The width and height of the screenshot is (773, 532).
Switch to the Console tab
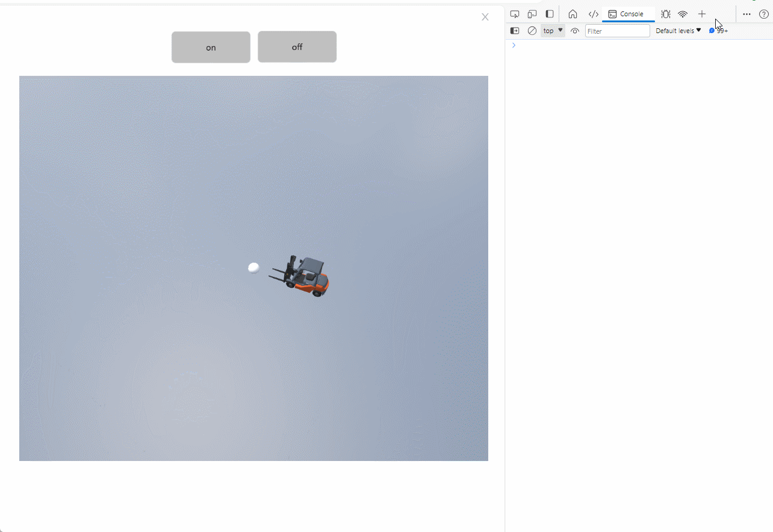click(x=627, y=14)
